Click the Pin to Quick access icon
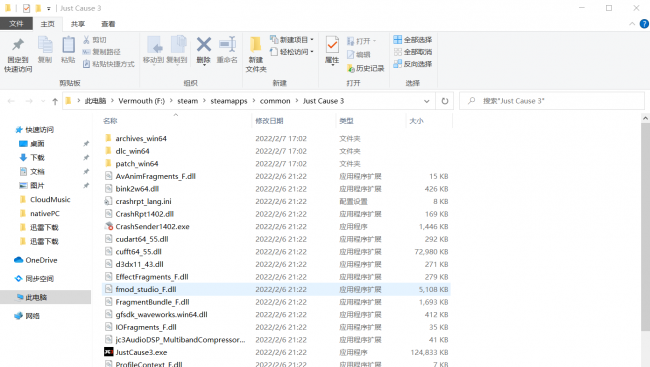Viewport: 650px width, 367px height. [18, 45]
